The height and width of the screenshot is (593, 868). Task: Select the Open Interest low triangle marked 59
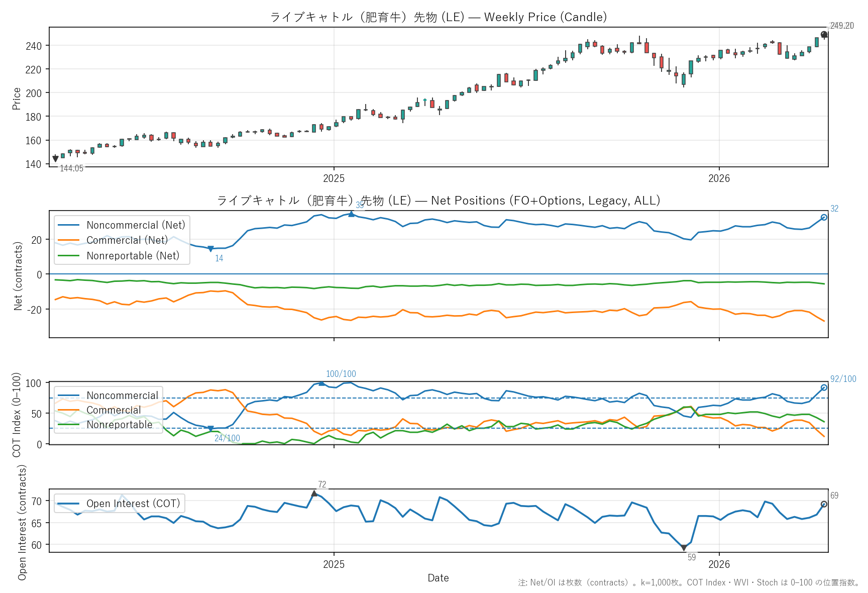coord(684,548)
